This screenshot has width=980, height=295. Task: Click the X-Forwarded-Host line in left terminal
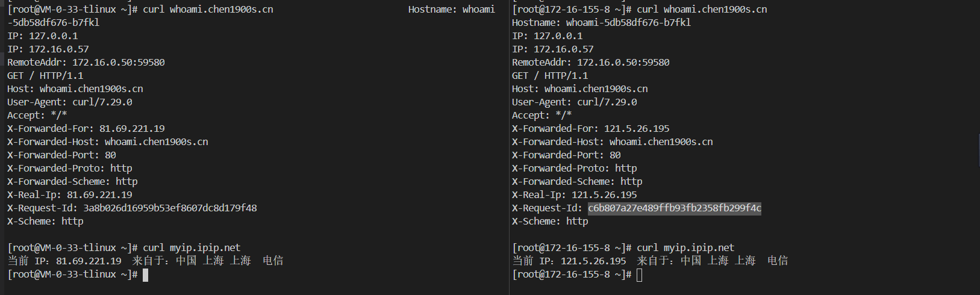coord(107,142)
